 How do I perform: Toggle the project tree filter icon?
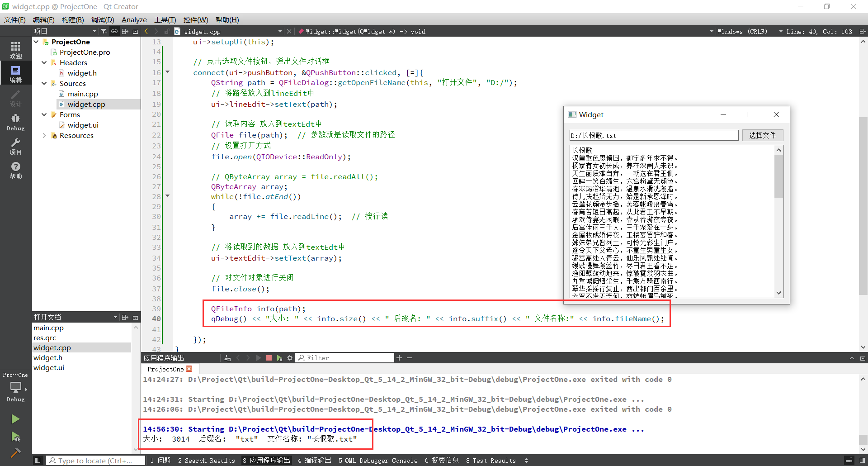pos(104,31)
